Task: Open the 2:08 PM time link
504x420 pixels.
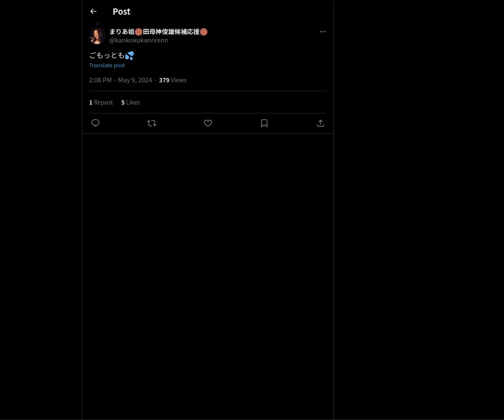Action: tap(100, 80)
